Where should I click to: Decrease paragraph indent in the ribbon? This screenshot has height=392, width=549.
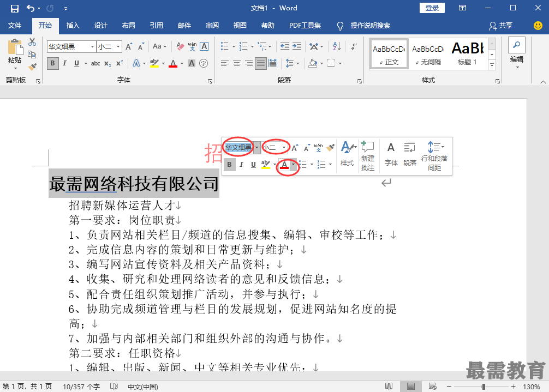click(285, 46)
